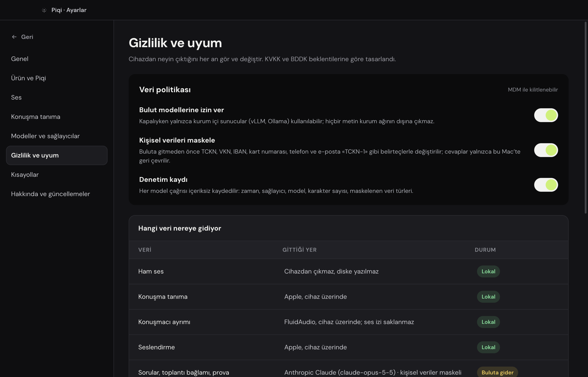Click Lokal badge in Ham ses row
The image size is (588, 377).
(488, 271)
